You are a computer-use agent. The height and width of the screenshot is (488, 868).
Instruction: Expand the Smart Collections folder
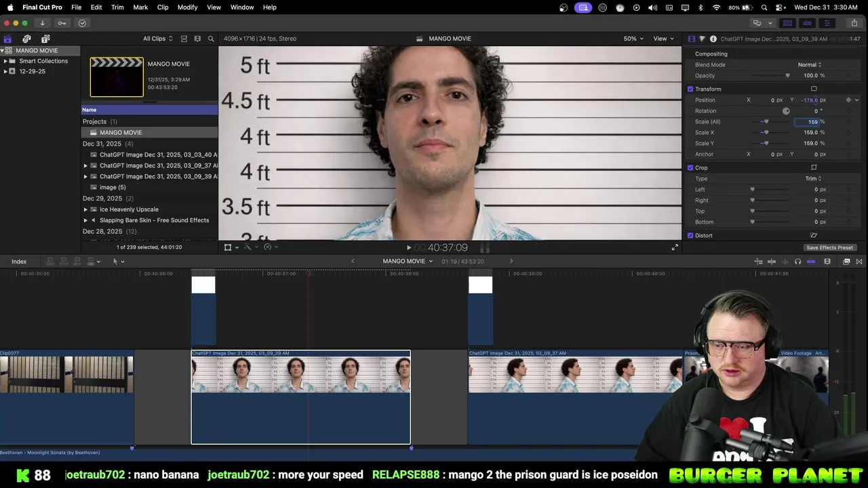(5, 61)
